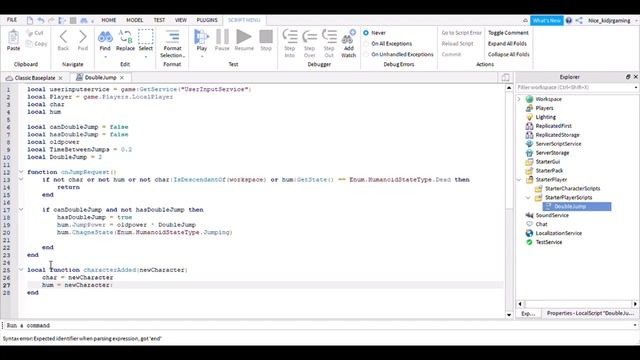Click Expand All Folds

point(507,44)
